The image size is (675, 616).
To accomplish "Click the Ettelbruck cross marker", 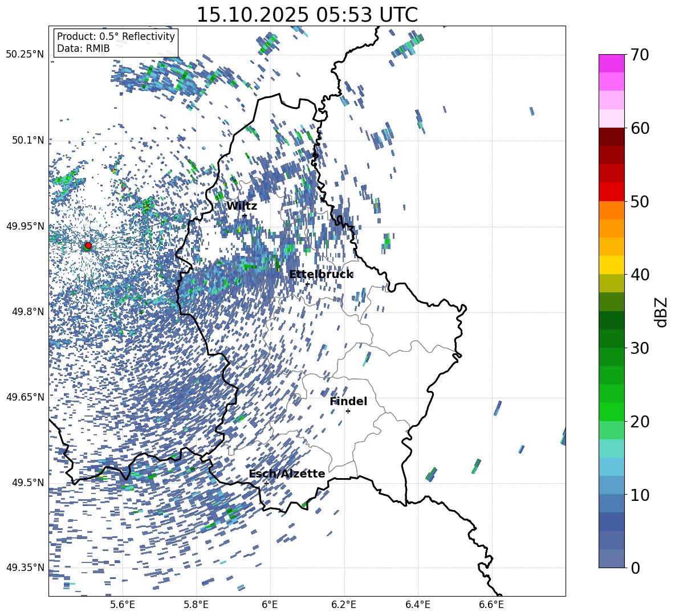I will (307, 284).
